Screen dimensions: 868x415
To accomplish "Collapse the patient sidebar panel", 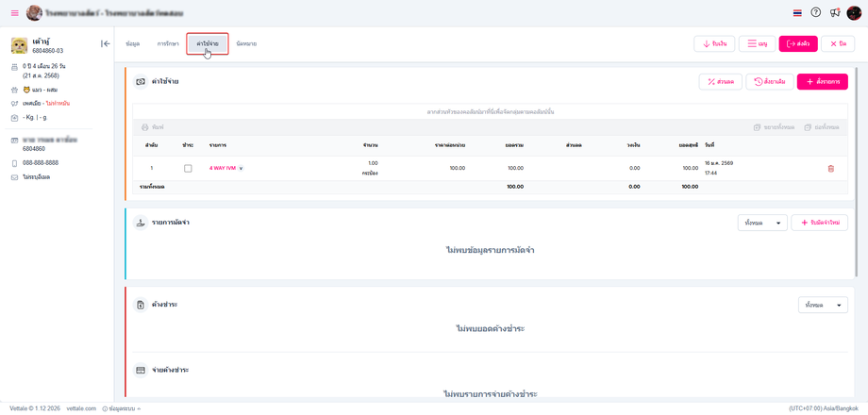I will tap(105, 43).
